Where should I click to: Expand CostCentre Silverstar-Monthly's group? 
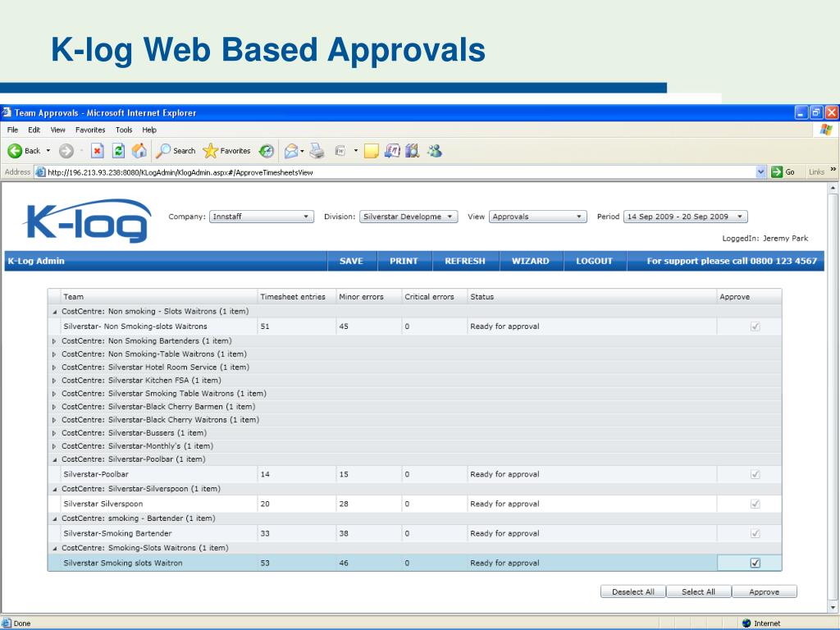point(54,446)
